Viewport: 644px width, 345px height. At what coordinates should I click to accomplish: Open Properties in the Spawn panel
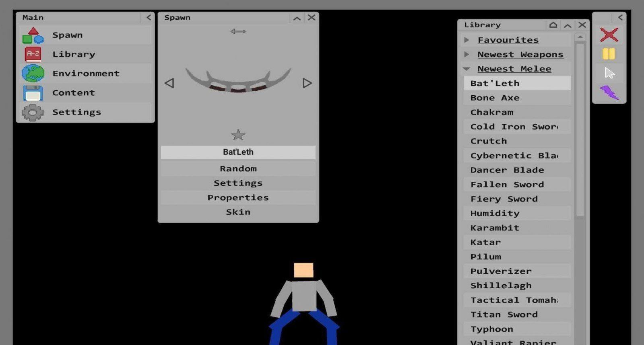(238, 197)
